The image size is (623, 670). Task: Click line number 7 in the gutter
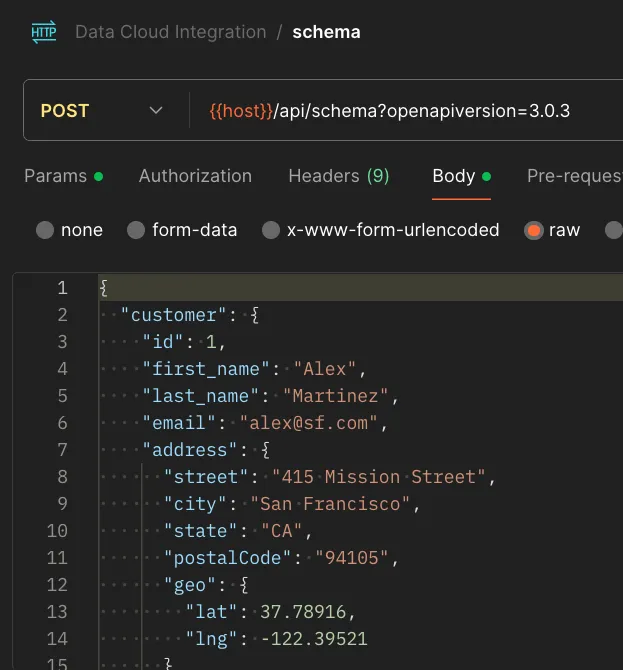click(x=62, y=450)
